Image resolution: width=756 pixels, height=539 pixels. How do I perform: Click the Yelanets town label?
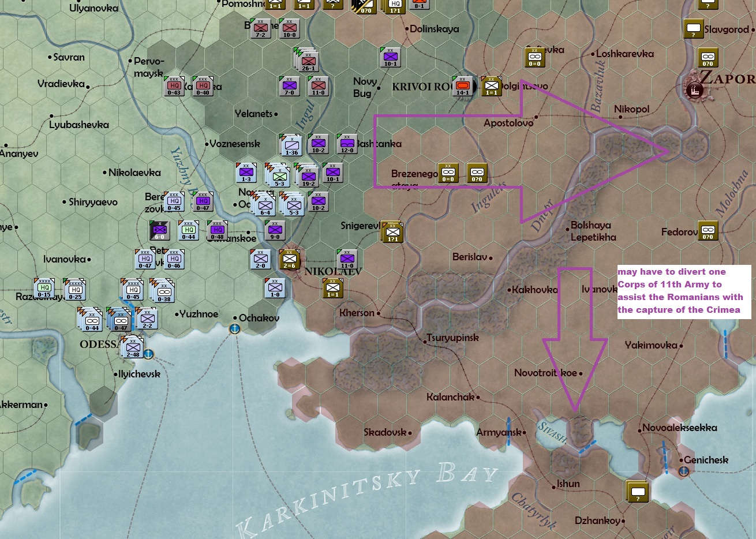[x=253, y=114]
